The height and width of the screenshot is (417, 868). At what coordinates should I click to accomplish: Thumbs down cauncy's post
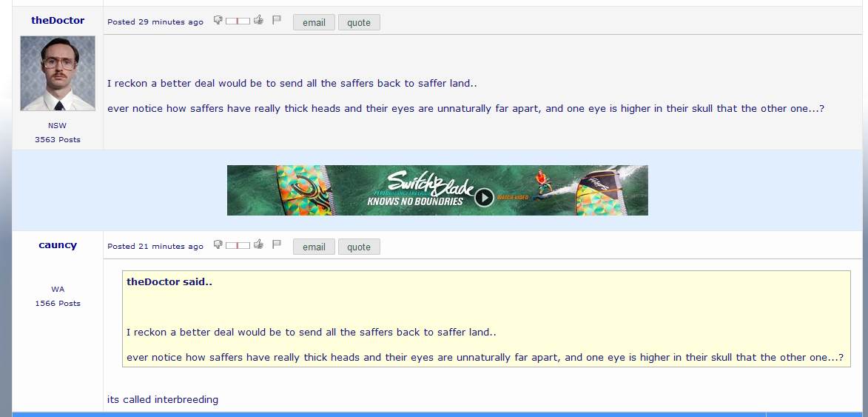pyautogui.click(x=218, y=244)
